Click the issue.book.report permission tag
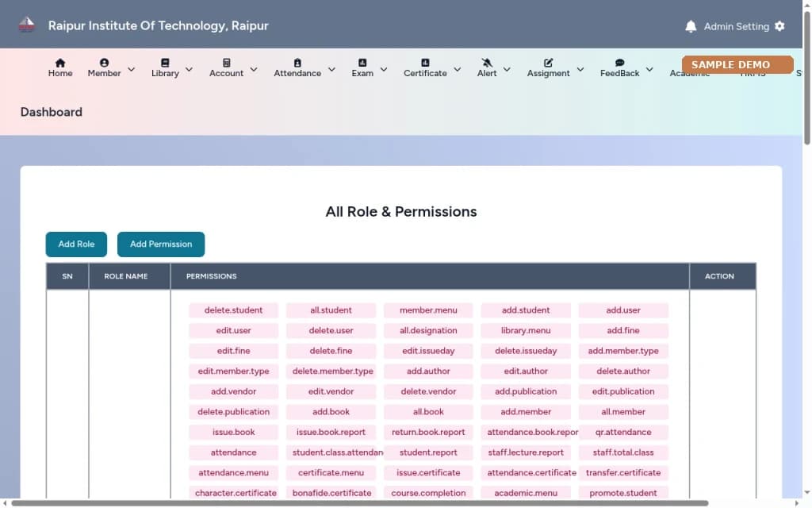812x508 pixels. pos(331,432)
